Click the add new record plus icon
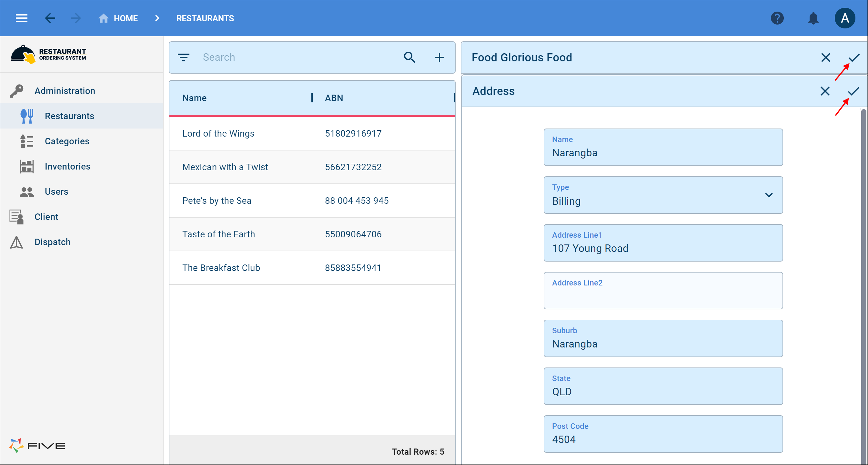 [x=439, y=57]
